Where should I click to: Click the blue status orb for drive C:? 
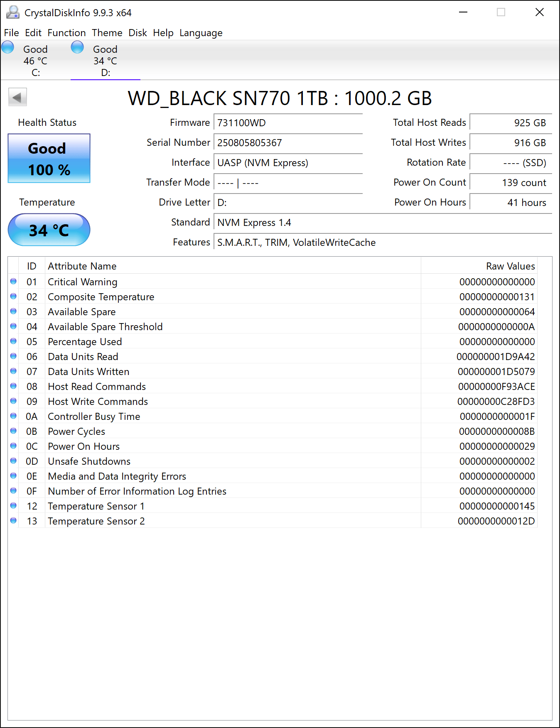(8, 47)
